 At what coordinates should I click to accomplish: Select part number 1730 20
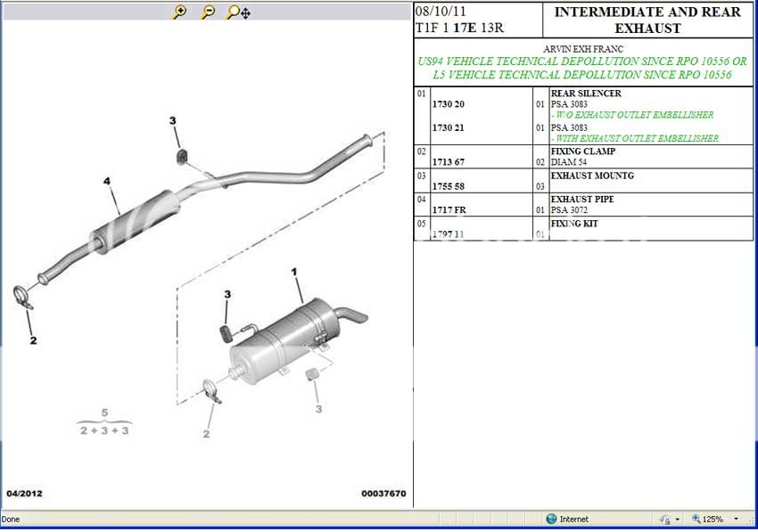click(x=449, y=104)
